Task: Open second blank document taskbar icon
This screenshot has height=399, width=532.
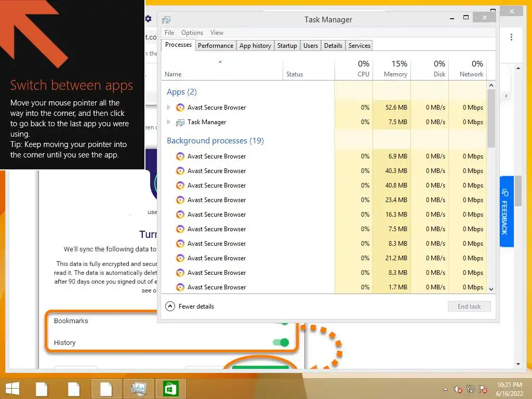Action: point(74,389)
